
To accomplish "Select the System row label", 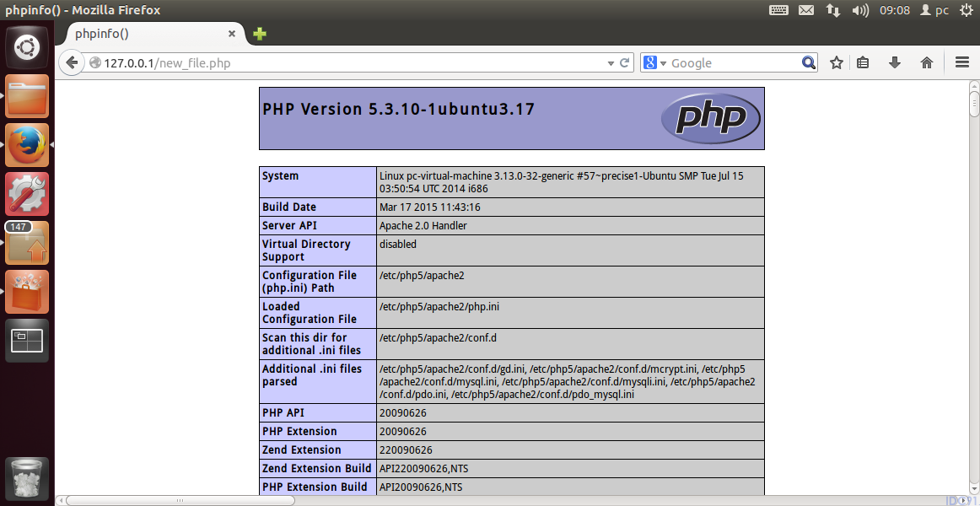I will [281, 175].
